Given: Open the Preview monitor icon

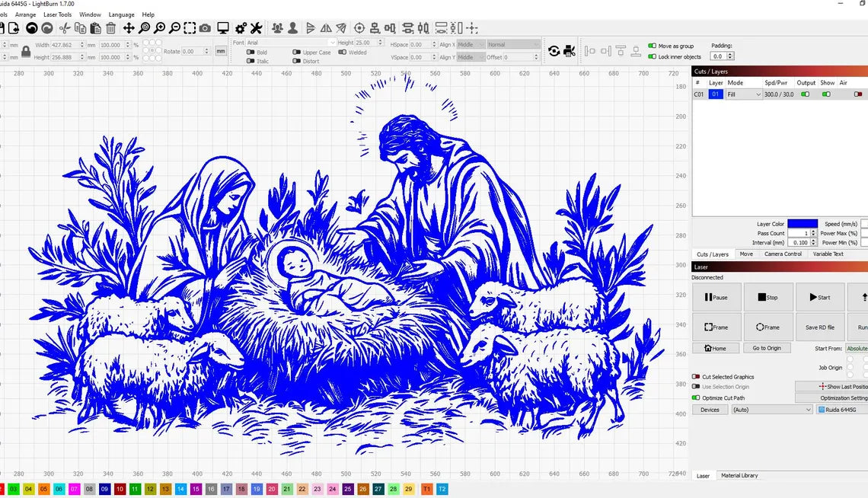Looking at the screenshot, I should pyautogui.click(x=223, y=28).
